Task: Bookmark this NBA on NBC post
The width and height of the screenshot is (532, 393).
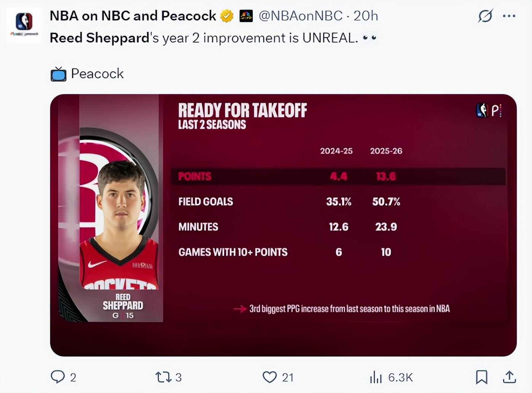Action: pos(481,377)
